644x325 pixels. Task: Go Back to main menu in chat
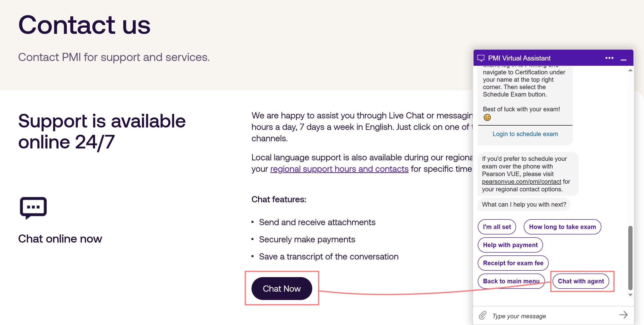pos(511,281)
